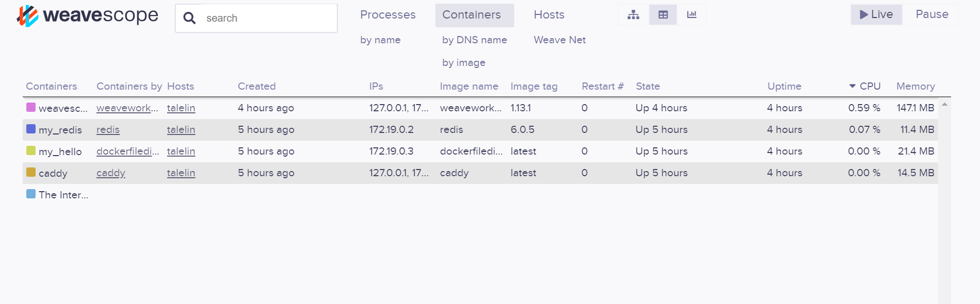This screenshot has width=980, height=304.
Task: Open the Processes topology
Action: [x=388, y=15]
